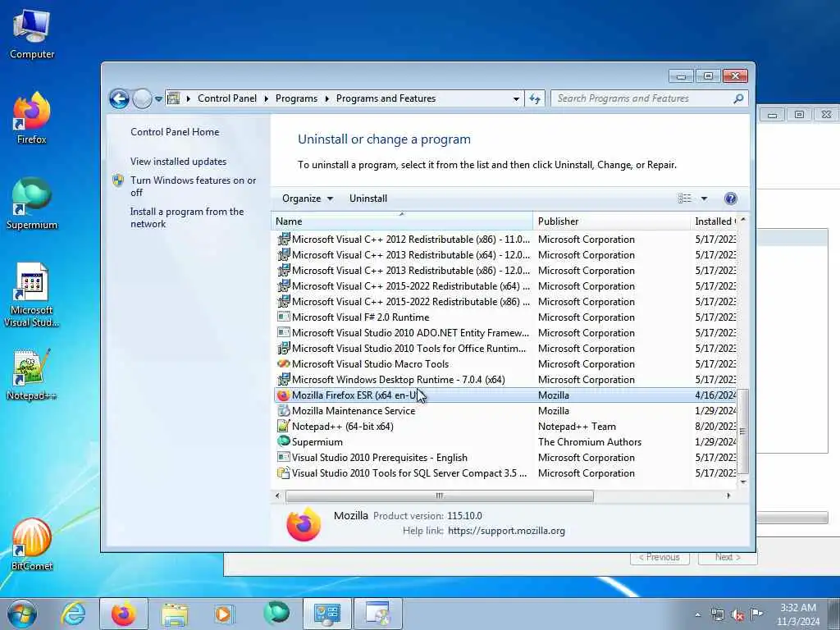Expand arrow after Control Panel breadcrumb

(x=267, y=98)
